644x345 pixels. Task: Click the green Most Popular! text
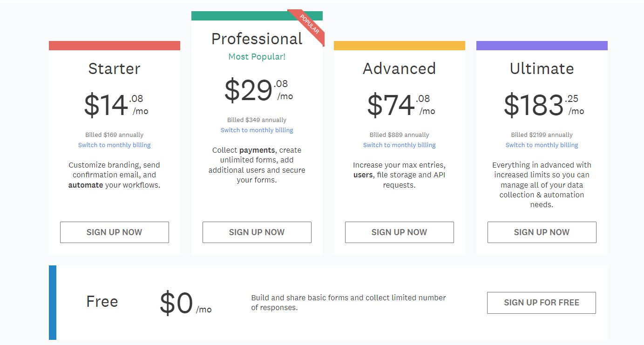pos(257,57)
